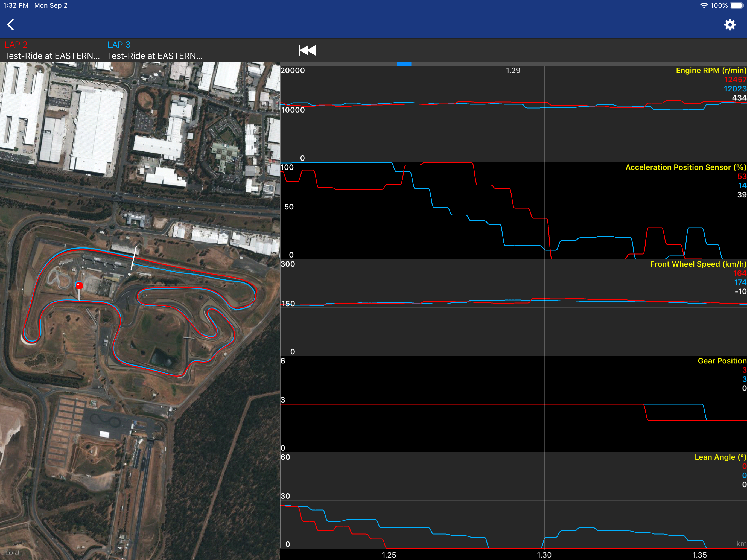747x560 pixels.
Task: Tap the back arrow icon
Action: (x=11, y=25)
